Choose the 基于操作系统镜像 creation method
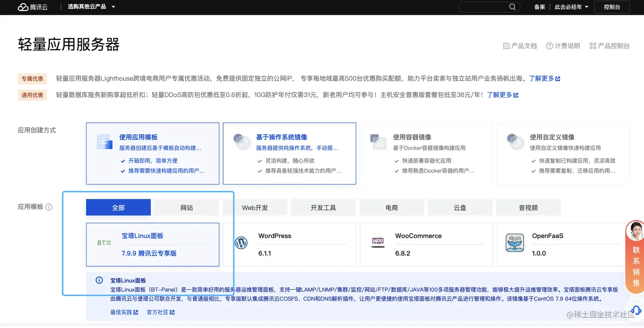The height and width of the screenshot is (328, 644). 290,154
